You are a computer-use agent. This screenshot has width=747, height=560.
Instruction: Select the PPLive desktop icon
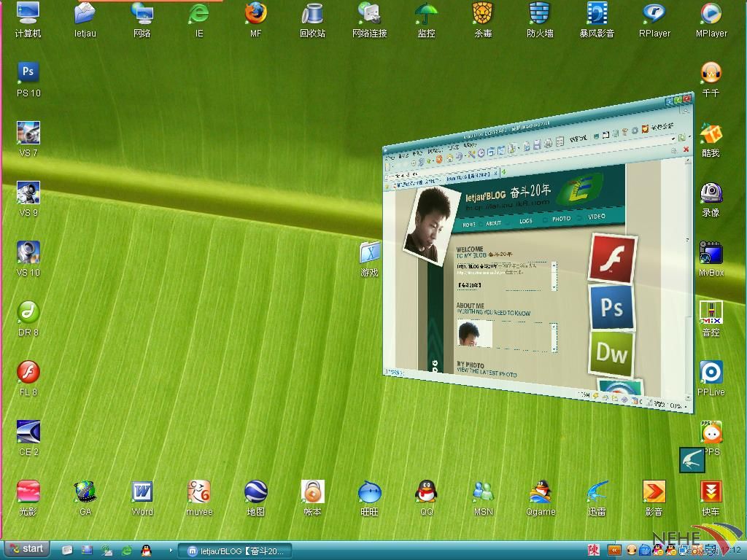(711, 373)
